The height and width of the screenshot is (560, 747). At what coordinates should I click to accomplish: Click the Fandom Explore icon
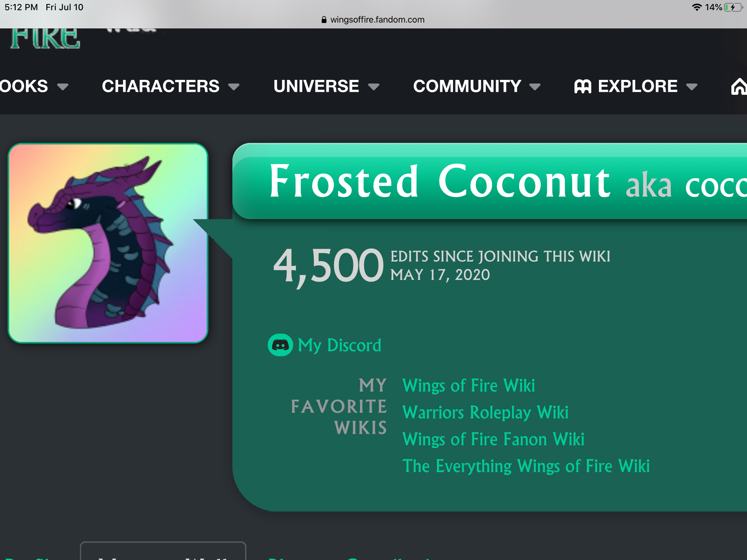tap(582, 86)
